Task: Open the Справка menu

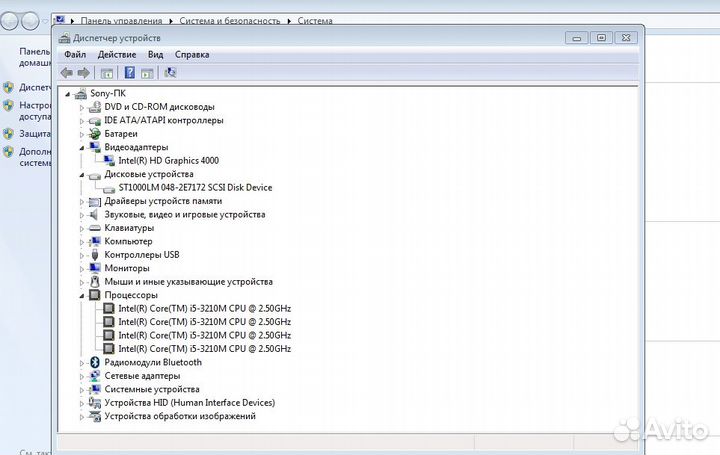Action: coord(192,55)
